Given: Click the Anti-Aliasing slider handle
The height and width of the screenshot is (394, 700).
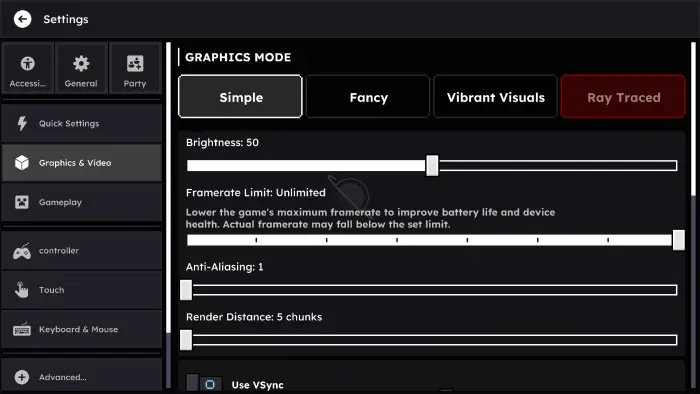Looking at the screenshot, I should (x=186, y=290).
